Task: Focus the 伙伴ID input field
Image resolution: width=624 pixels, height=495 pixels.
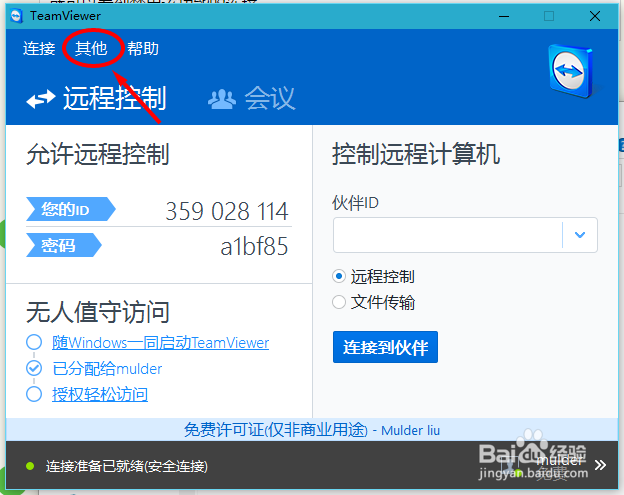Action: pyautogui.click(x=448, y=235)
